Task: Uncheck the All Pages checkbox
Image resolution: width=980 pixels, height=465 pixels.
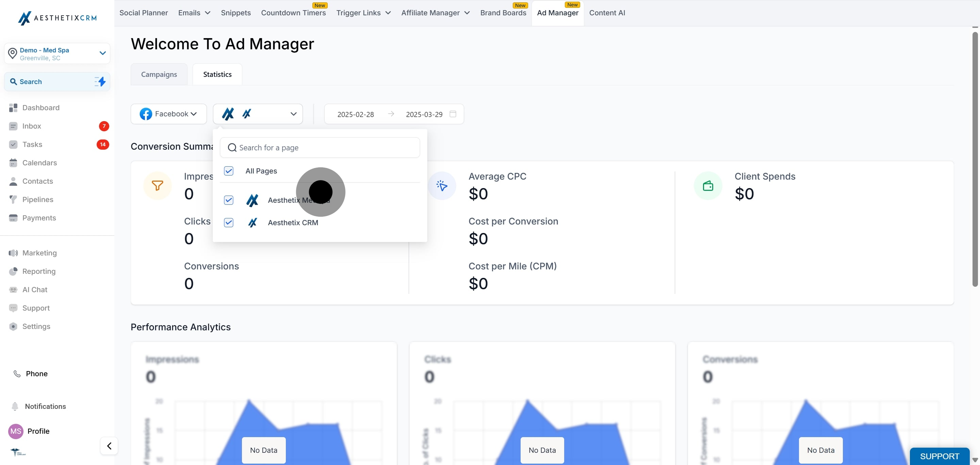Action: (x=229, y=171)
